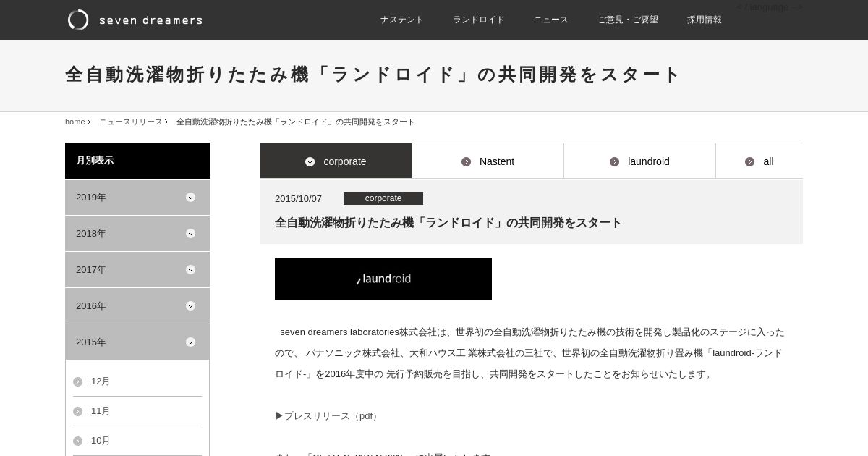Image resolution: width=868 pixels, height=456 pixels.
Task: Click the arrow icon on all tab
Action: tap(749, 161)
